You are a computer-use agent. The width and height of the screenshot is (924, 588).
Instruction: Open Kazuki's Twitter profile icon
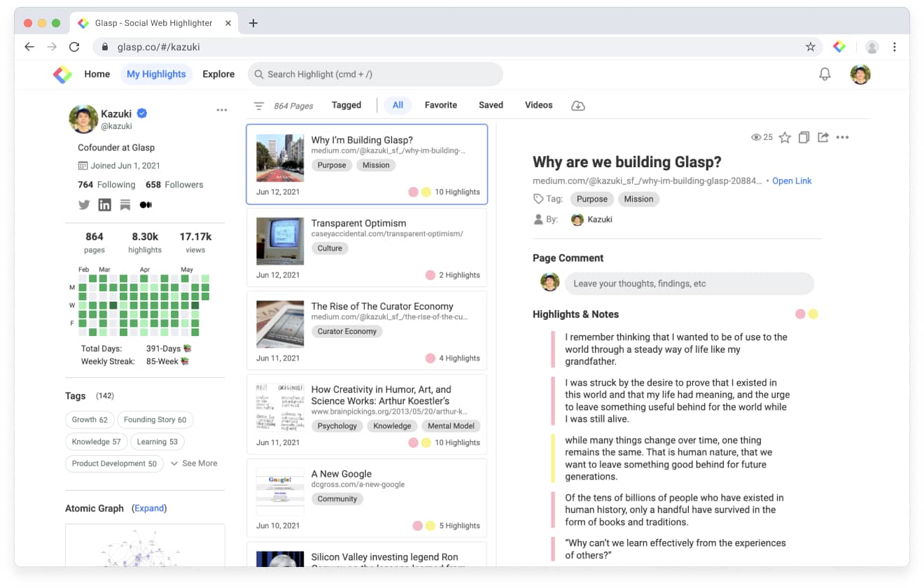[84, 205]
